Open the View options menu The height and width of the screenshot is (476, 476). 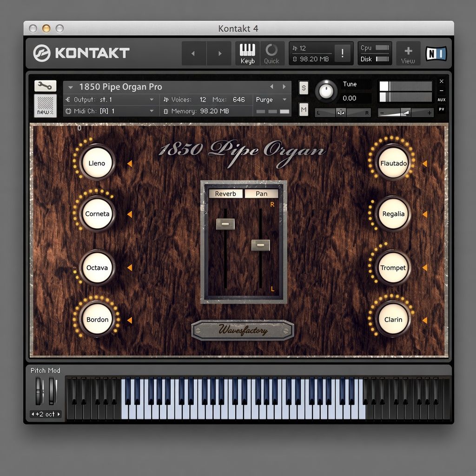tap(408, 54)
